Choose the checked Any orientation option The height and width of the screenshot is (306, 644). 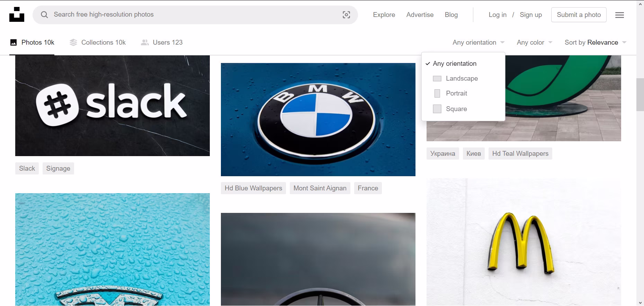click(463, 64)
